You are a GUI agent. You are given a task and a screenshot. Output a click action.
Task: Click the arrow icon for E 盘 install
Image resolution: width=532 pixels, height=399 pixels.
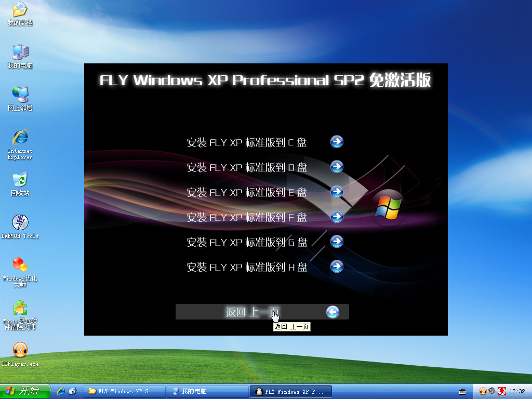[x=337, y=192]
